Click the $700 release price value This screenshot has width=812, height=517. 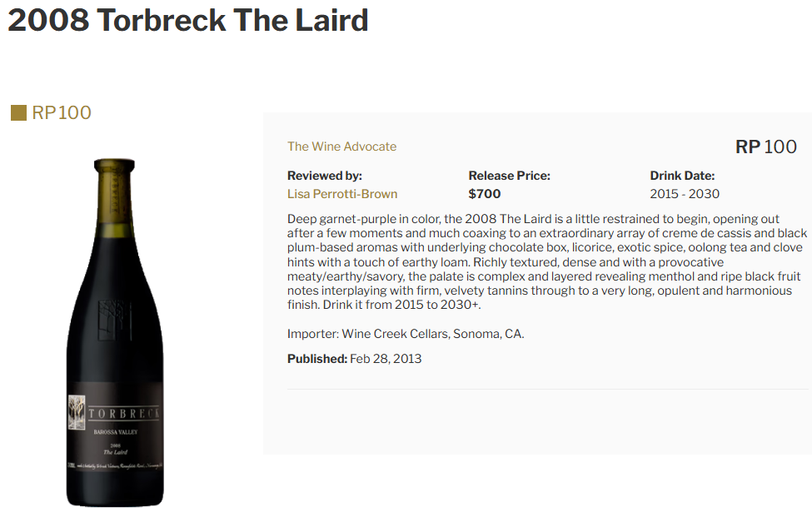484,194
